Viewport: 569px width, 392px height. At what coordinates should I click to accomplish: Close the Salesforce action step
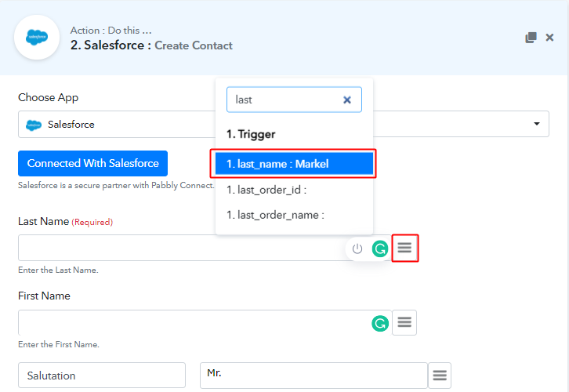pyautogui.click(x=549, y=38)
